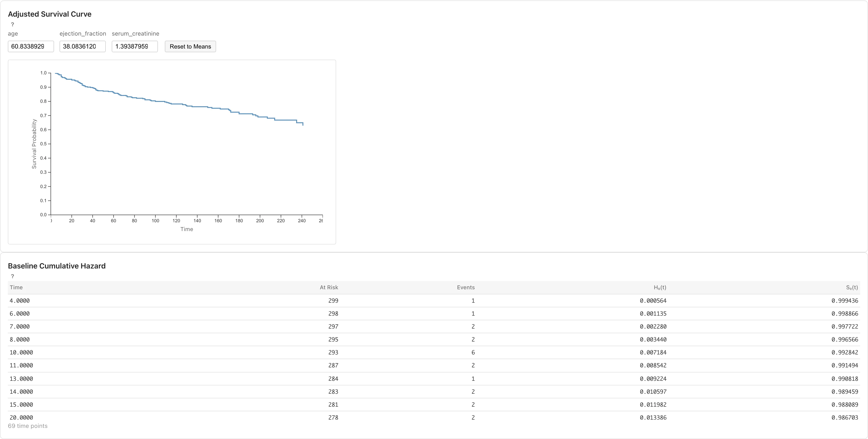Click the 69 time points caption
The image size is (868, 439).
[x=28, y=426]
